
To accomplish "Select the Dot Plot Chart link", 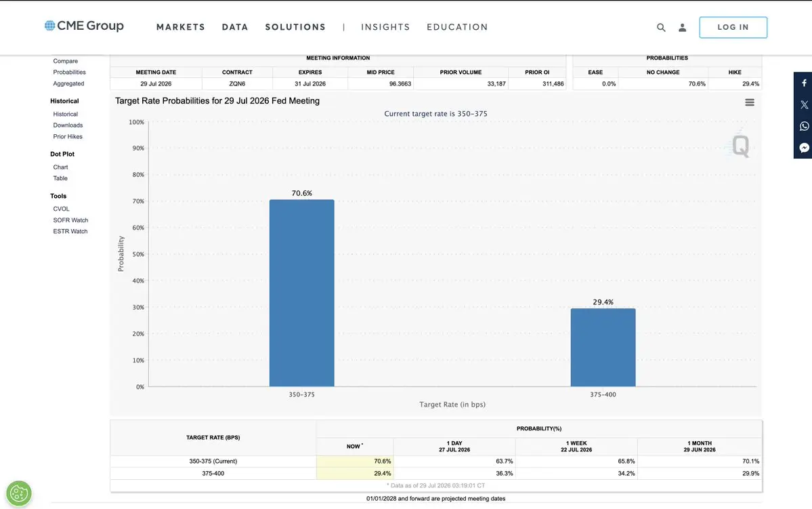I will (60, 167).
